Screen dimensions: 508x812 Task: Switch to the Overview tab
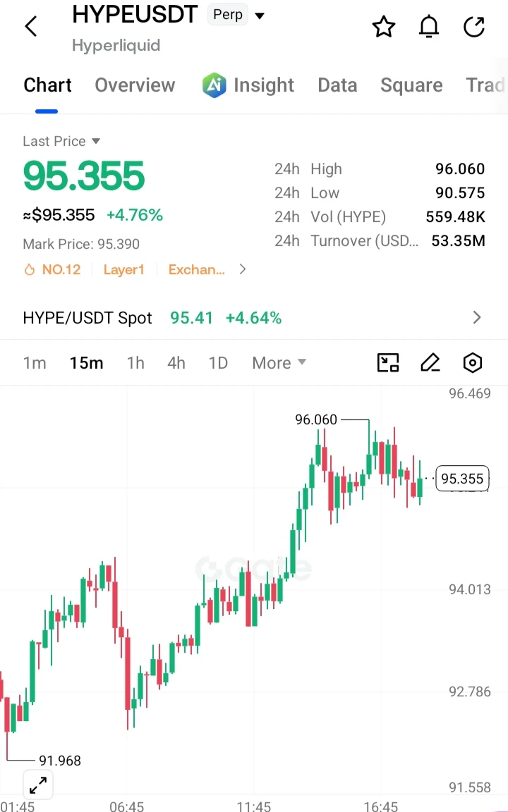point(135,85)
